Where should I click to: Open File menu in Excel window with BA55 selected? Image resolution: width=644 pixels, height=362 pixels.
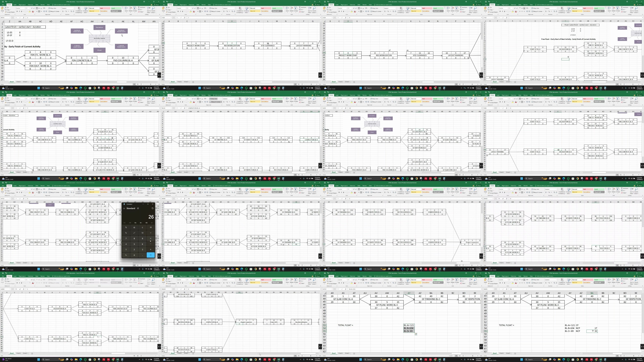point(486,276)
